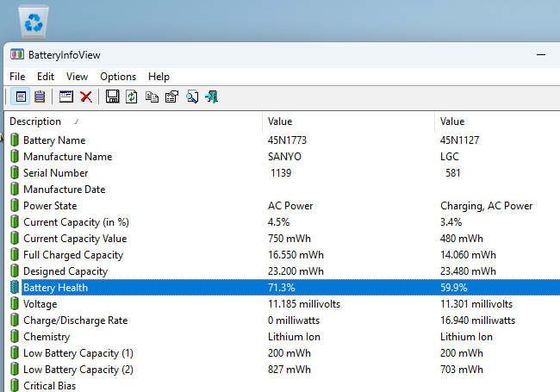Select the Low Battery Capacity (2) row
The height and width of the screenshot is (392, 560).
(282, 370)
